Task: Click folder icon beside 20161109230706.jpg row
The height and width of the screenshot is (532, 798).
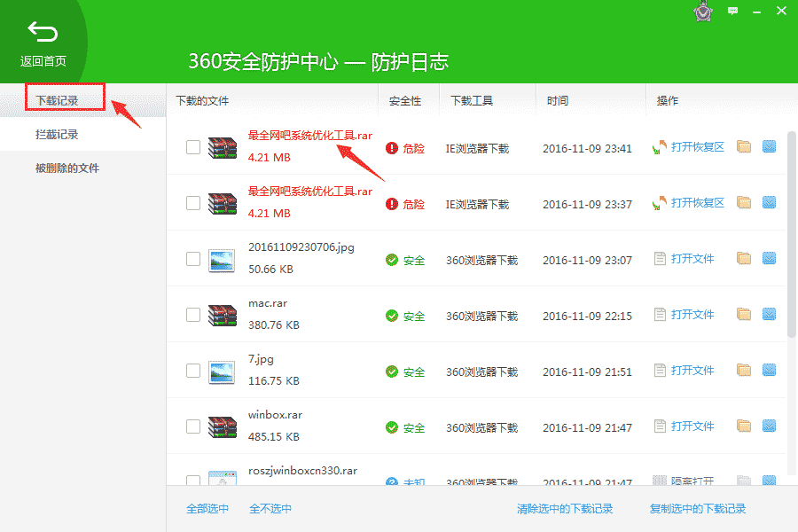Action: pos(743,259)
